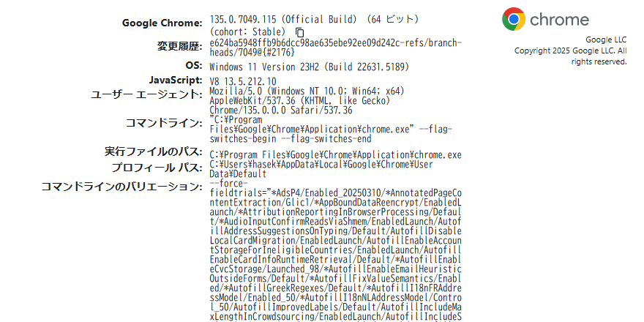Click the round Chrome logo icon

pos(514,19)
